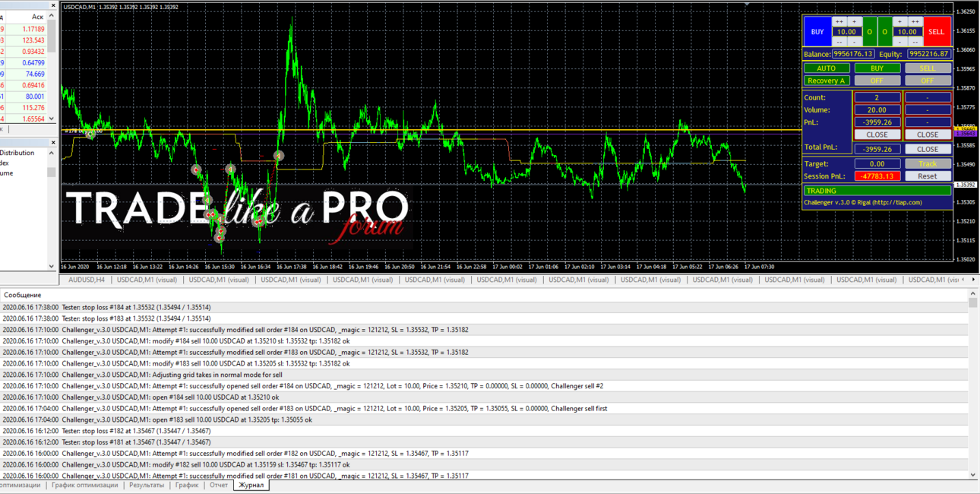Click the CLOSE button in sell column
The width and height of the screenshot is (980, 494).
[x=928, y=135]
